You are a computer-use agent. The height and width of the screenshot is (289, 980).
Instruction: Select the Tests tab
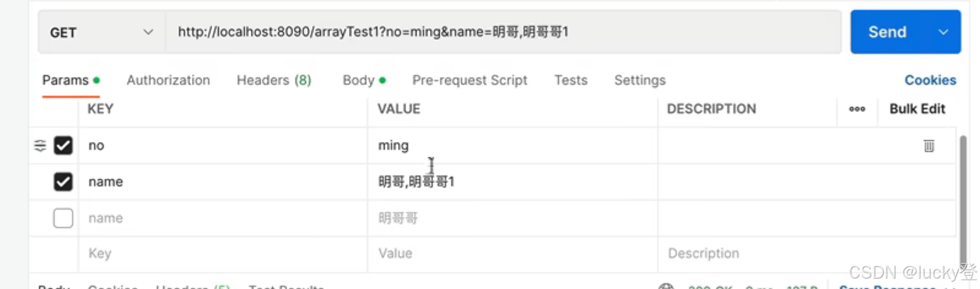point(571,80)
